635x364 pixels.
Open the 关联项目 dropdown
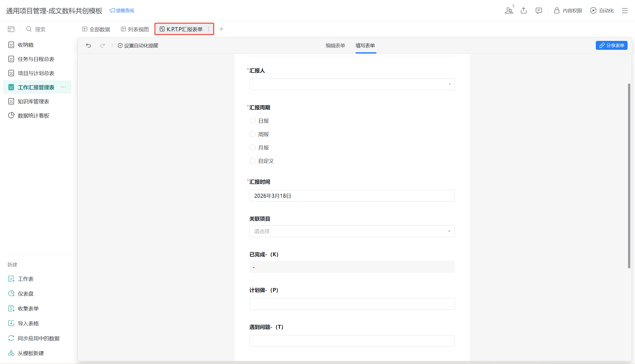coord(352,231)
